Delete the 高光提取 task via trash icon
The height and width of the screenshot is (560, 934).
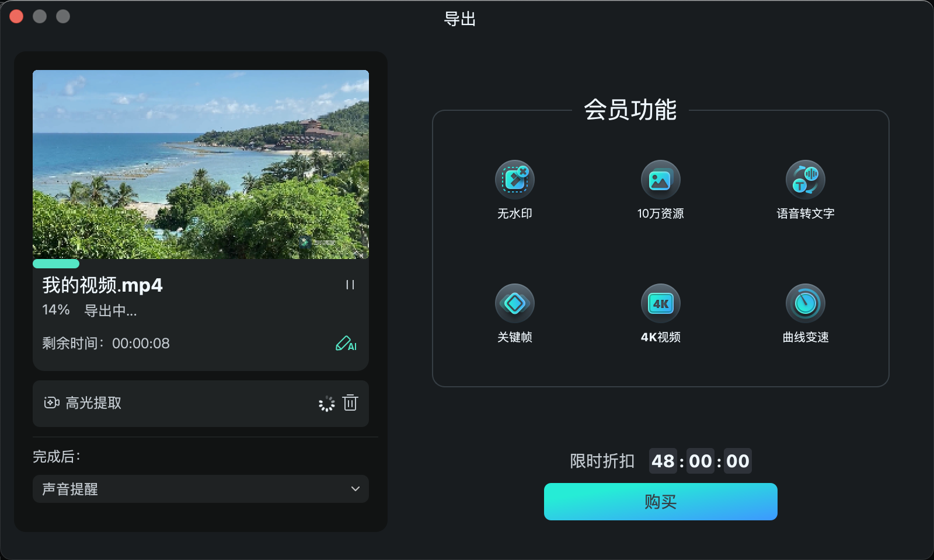coord(350,403)
